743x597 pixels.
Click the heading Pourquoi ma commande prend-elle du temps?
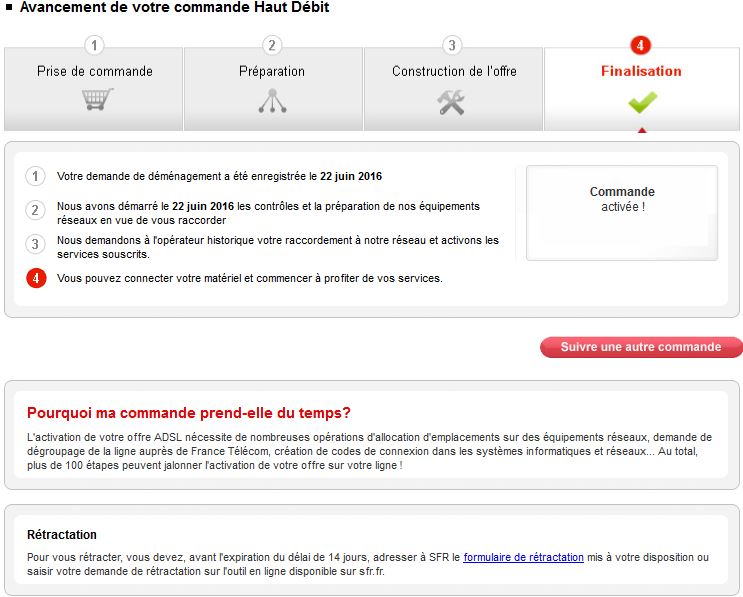[x=189, y=413]
